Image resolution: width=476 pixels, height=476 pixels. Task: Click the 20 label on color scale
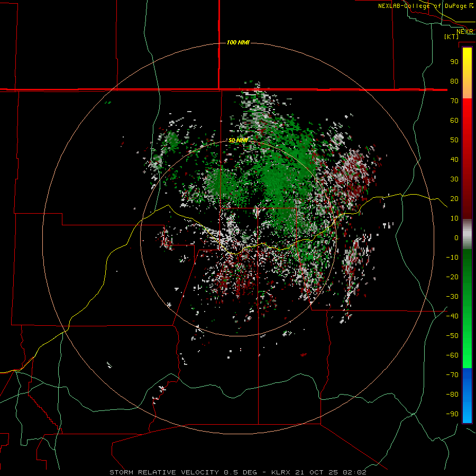point(454,198)
